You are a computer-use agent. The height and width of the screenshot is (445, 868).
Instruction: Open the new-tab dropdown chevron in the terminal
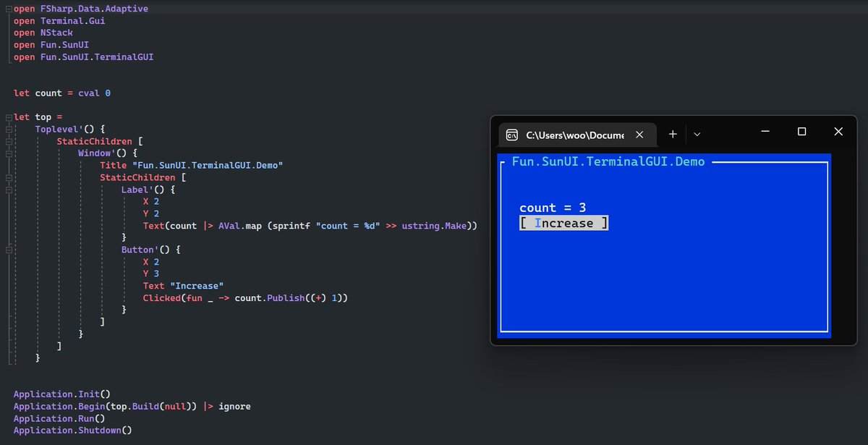tap(697, 134)
